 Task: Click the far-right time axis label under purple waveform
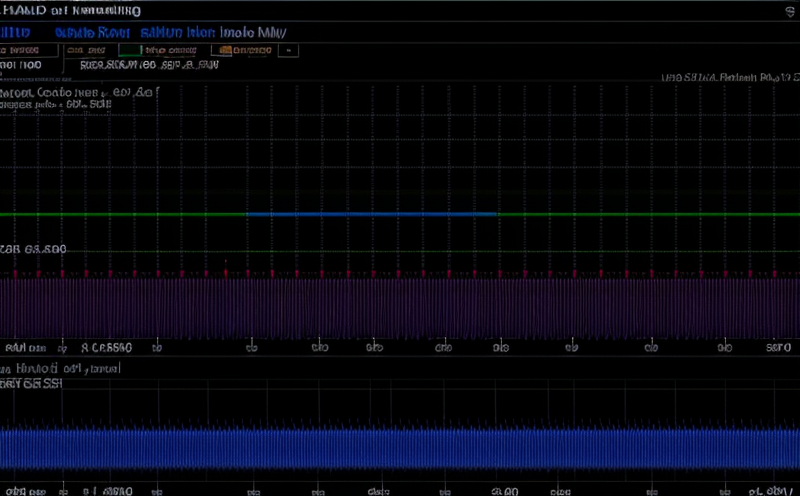778,348
